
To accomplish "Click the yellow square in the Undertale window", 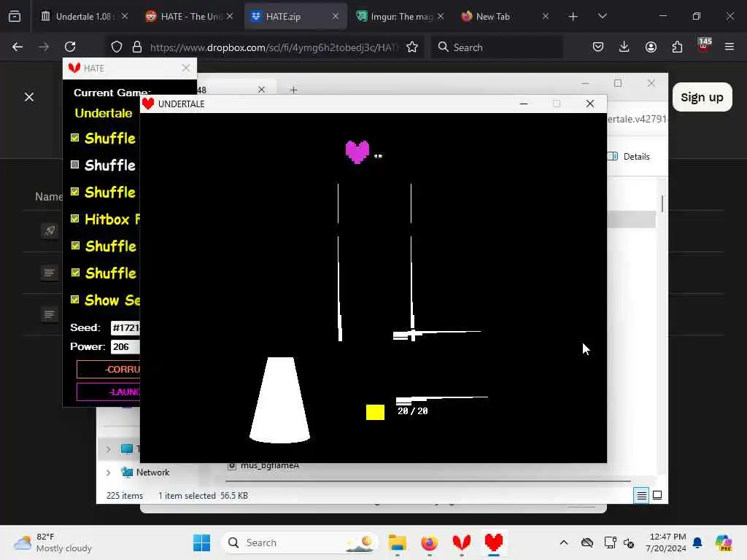I will tap(375, 413).
